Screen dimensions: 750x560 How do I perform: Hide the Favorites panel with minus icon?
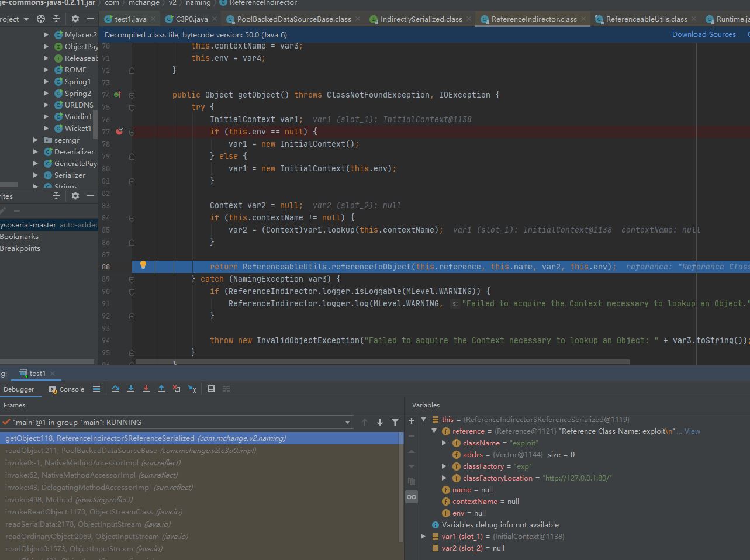90,196
